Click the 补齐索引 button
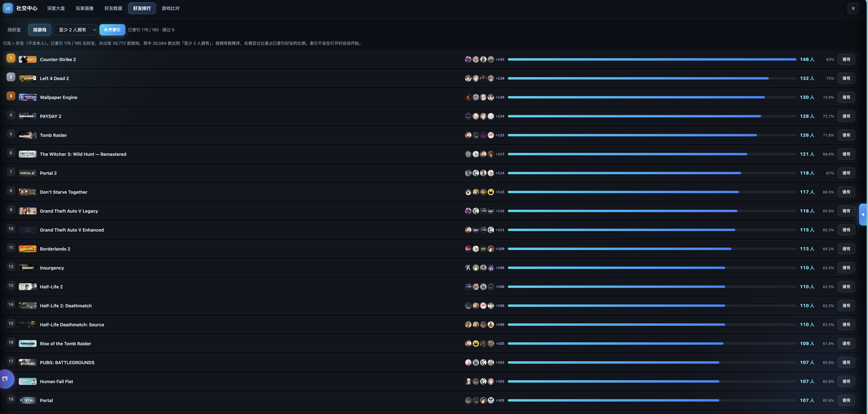Screen dimensions: 868x414 [x=112, y=30]
